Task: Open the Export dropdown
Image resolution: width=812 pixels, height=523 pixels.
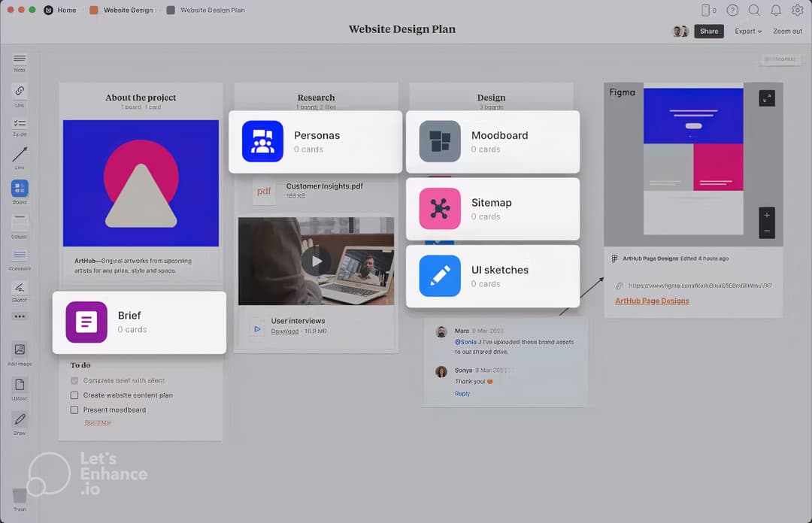Action: coord(747,31)
